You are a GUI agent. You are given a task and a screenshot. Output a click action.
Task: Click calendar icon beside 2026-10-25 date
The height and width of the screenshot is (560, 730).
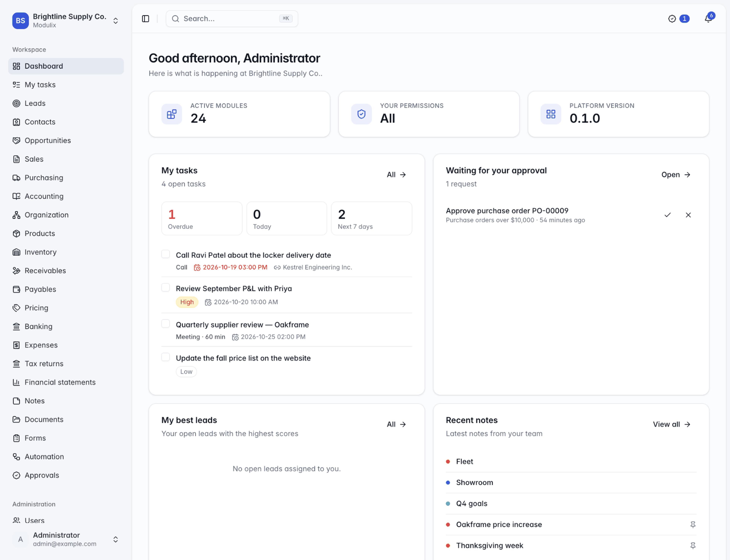(x=235, y=337)
